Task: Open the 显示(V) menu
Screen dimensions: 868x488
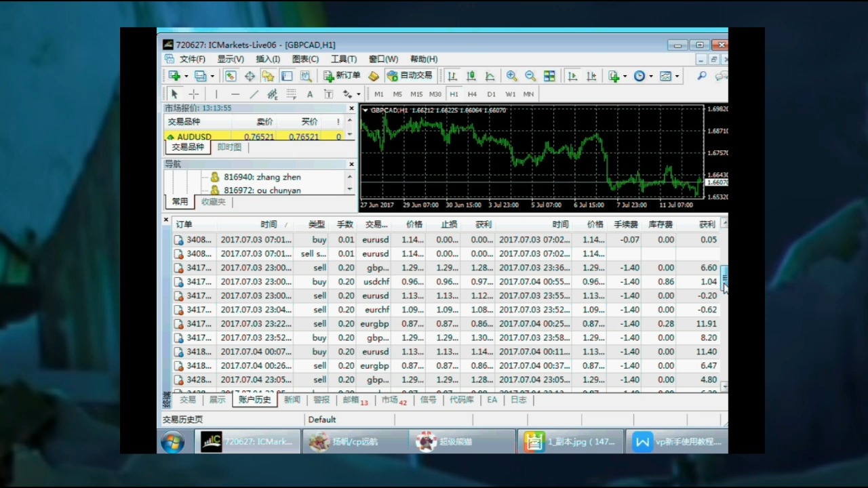Action: point(231,59)
